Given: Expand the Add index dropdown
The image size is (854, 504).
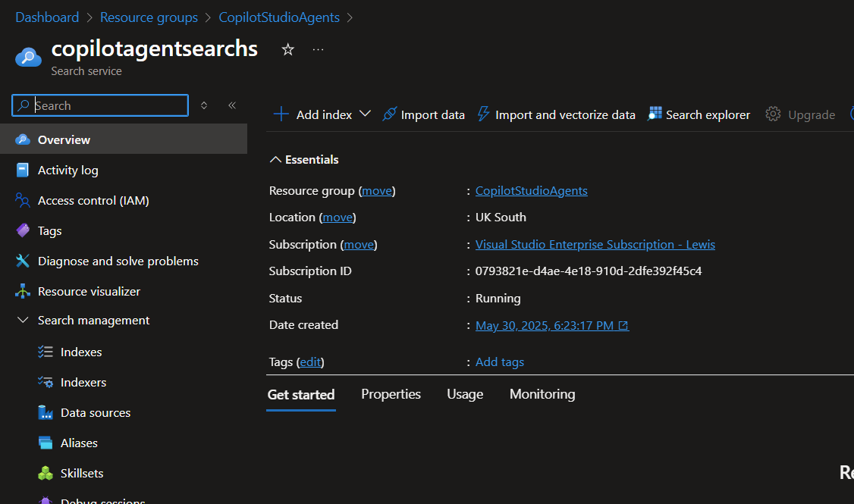Looking at the screenshot, I should (366, 114).
